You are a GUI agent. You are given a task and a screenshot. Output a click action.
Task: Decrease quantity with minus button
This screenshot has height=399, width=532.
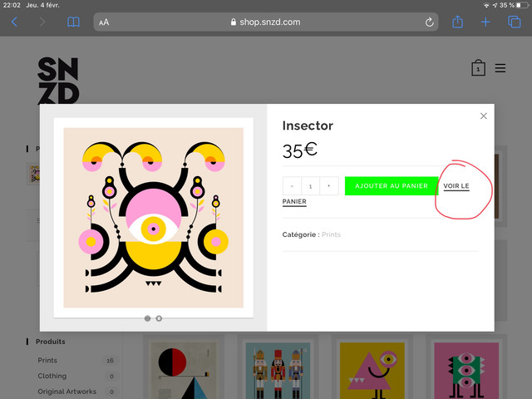click(292, 186)
